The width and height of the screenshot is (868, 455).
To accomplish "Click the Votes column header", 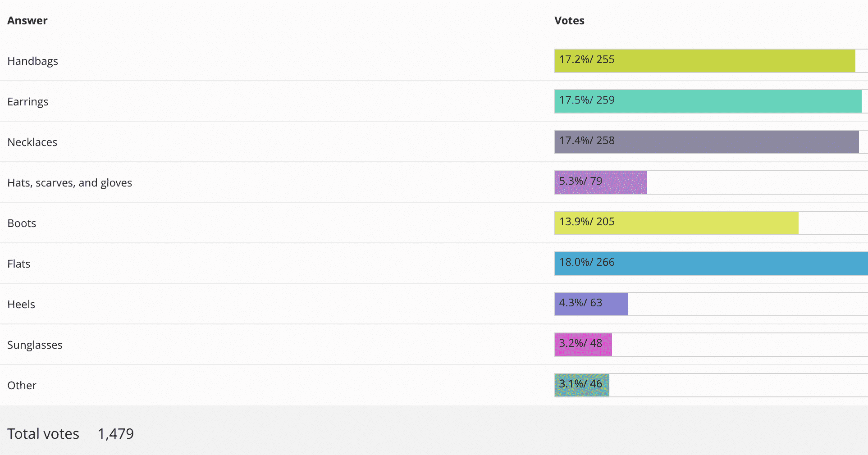I will [x=569, y=21].
